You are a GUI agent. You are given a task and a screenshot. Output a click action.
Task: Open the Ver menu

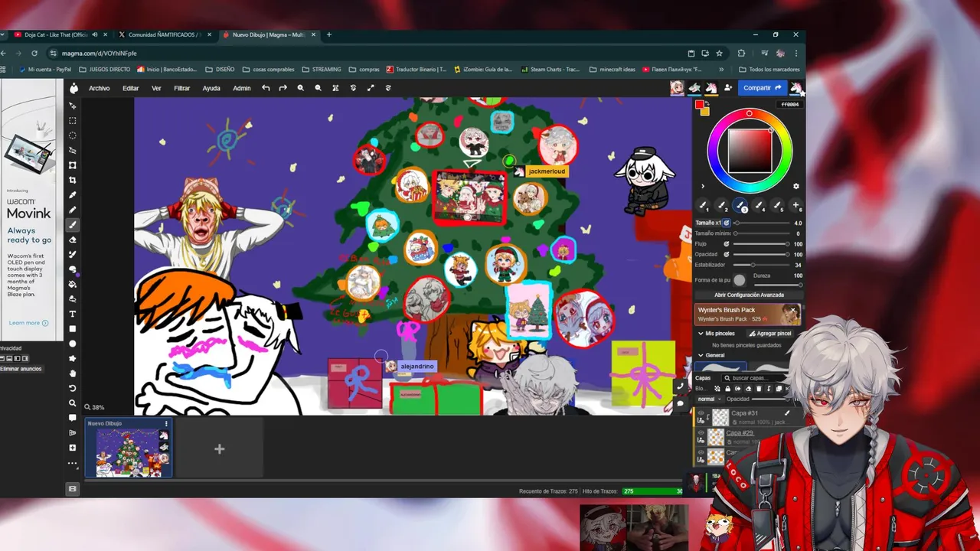pos(156,88)
